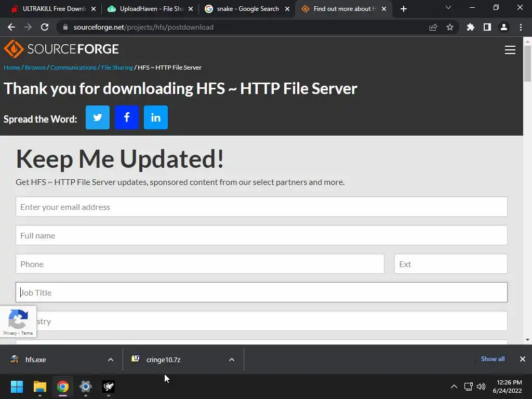Image resolution: width=532 pixels, height=399 pixels.
Task: Open downloaded hfs.exe file
Action: tap(36, 360)
